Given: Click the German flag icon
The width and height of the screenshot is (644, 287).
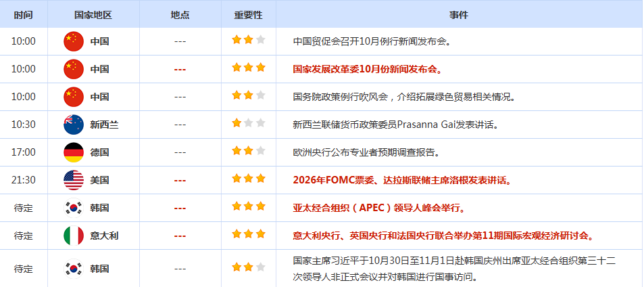Looking at the screenshot, I should 73,152.
